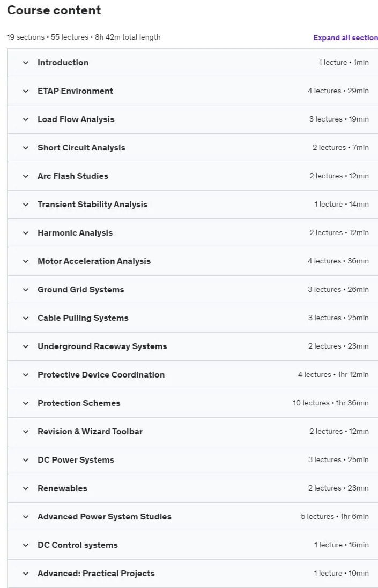Click the Renewables section title
378x588 pixels.
point(62,488)
